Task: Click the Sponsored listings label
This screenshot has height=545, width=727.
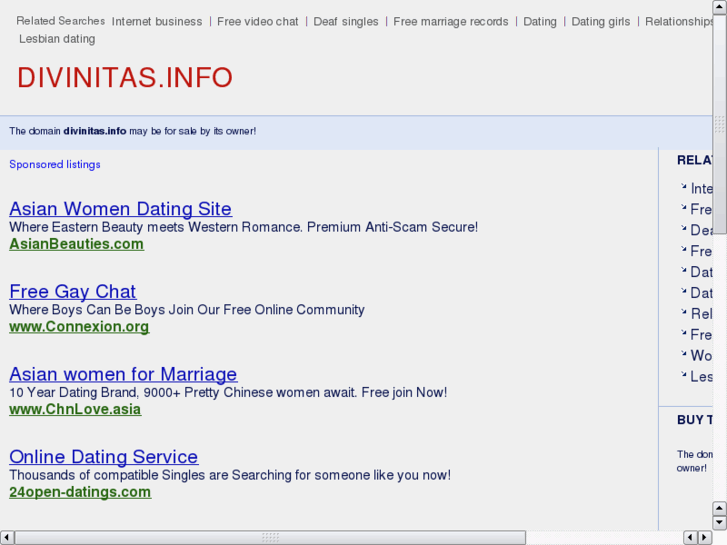Action: [55, 165]
